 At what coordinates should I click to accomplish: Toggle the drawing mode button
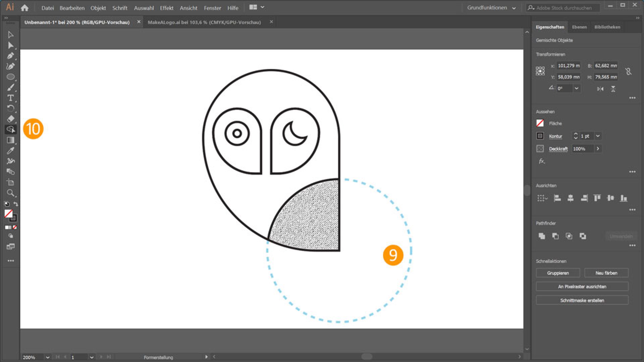(x=10, y=236)
